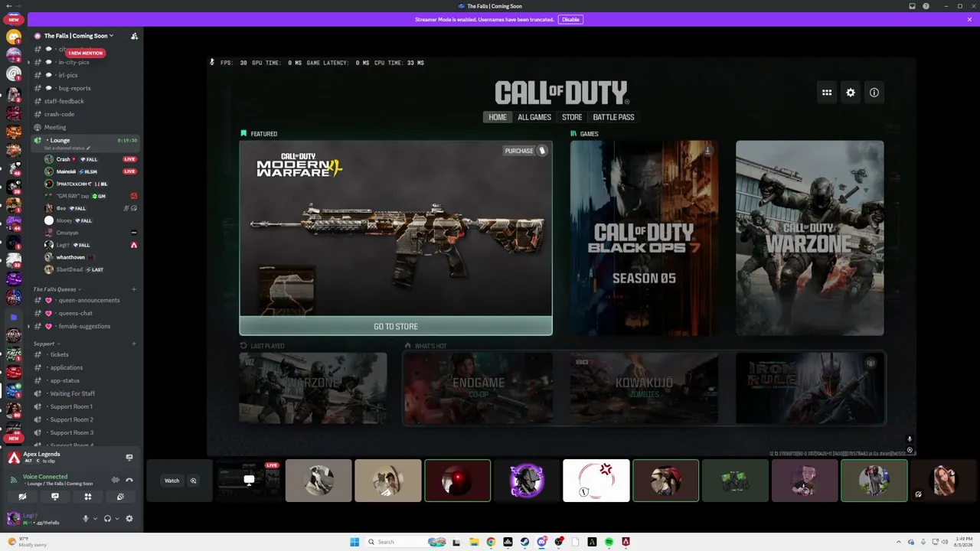Deafen audio with the headphones icon
This screenshot has height=551, width=980.
[x=107, y=519]
